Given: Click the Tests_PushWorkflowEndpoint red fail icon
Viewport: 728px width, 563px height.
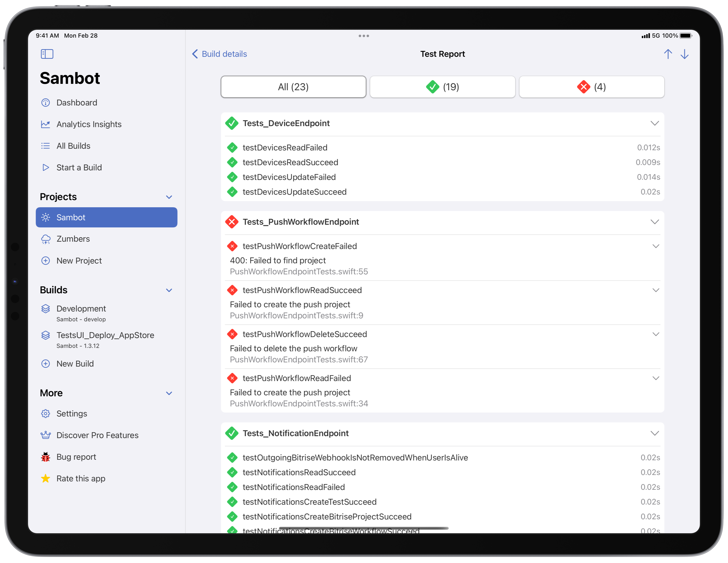Looking at the screenshot, I should 232,222.
